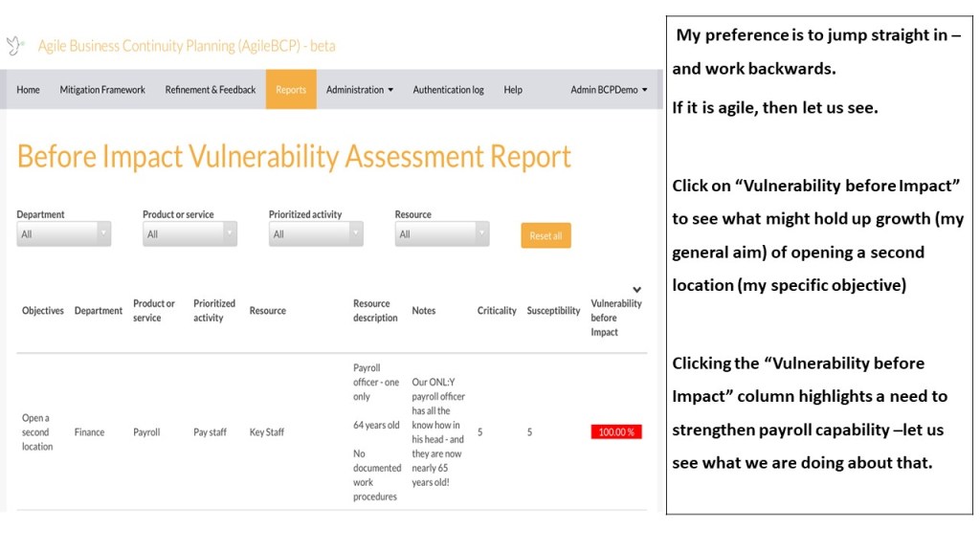Go to Mitigation Framework page
Image resolution: width=980 pixels, height=551 pixels.
[x=102, y=90]
